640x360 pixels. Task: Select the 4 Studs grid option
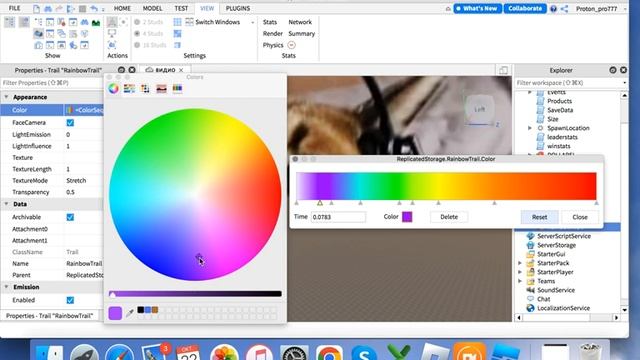pyautogui.click(x=149, y=33)
